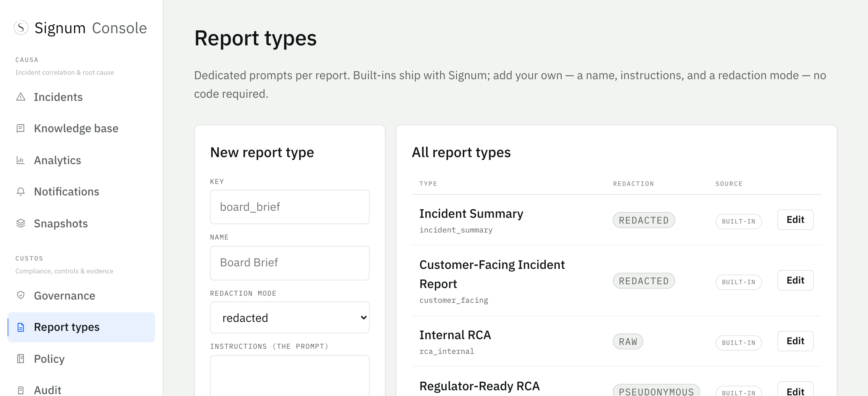
Task: Open the Analytics section
Action: (x=81, y=160)
